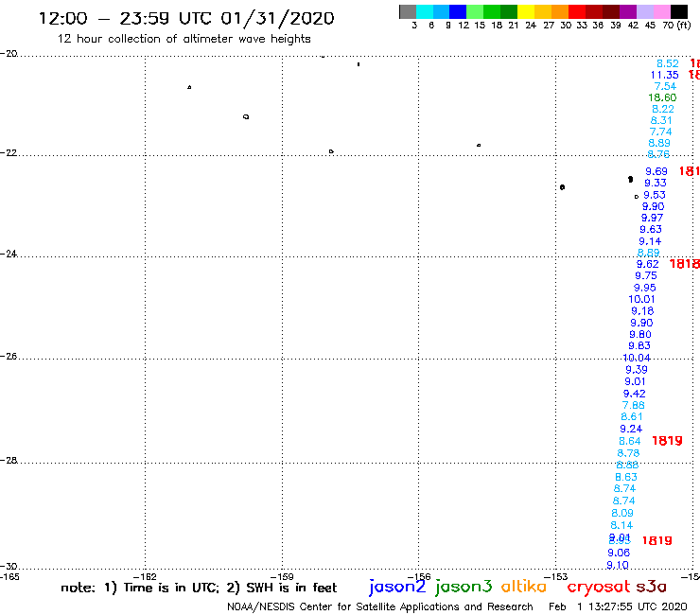Click the wave height value 18.60
The height and width of the screenshot is (615, 700).
(x=662, y=97)
